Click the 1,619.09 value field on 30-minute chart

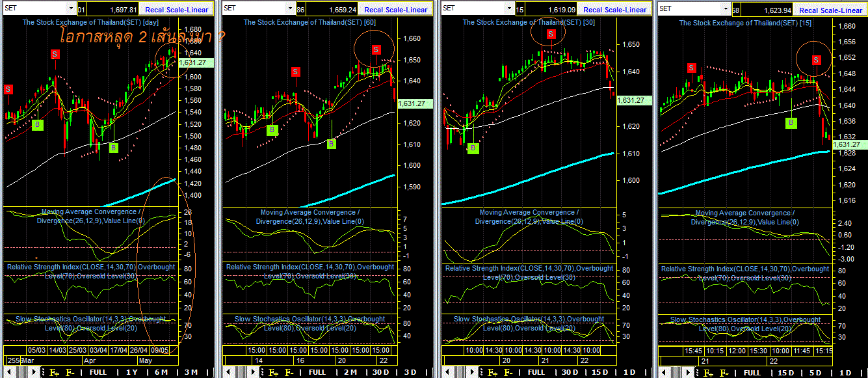552,10
